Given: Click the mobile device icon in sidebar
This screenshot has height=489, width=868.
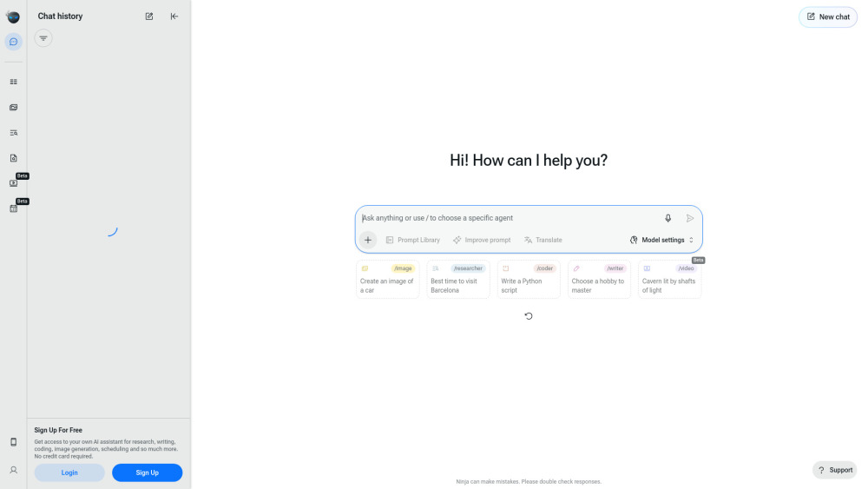Looking at the screenshot, I should point(13,442).
